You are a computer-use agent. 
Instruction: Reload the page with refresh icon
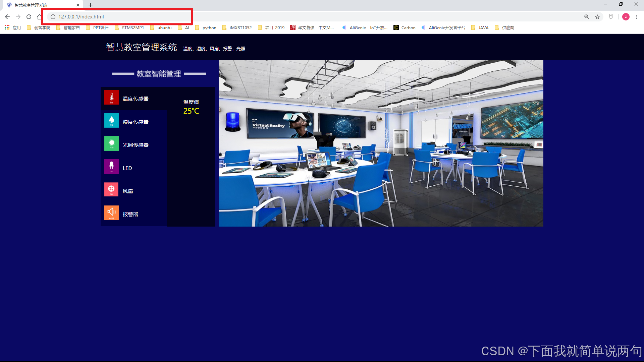pos(29,17)
